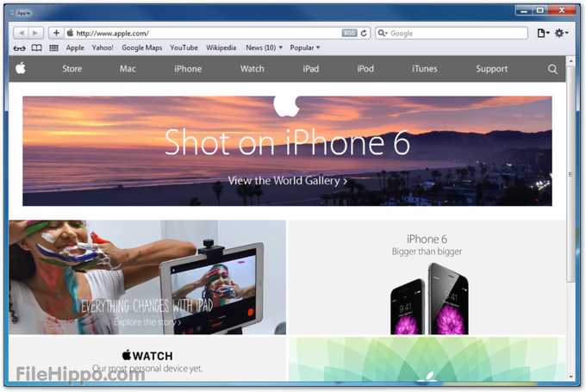Screen dimensions: 586x392
Task: Open the iPod nav item
Action: (365, 69)
